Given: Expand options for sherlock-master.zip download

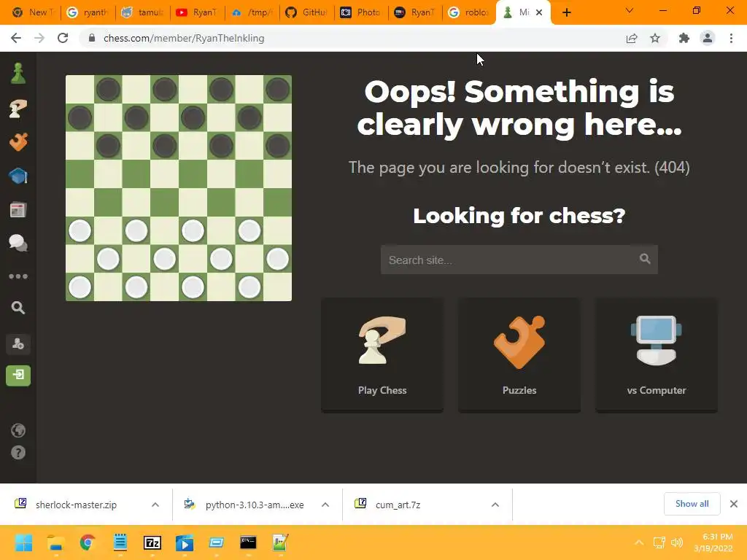Looking at the screenshot, I should tap(155, 505).
